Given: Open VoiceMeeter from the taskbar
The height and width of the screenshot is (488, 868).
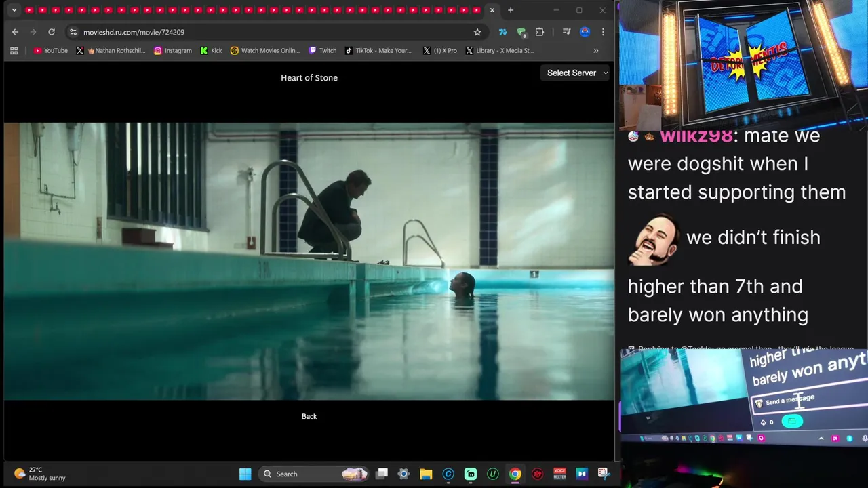Looking at the screenshot, I should tap(559, 474).
